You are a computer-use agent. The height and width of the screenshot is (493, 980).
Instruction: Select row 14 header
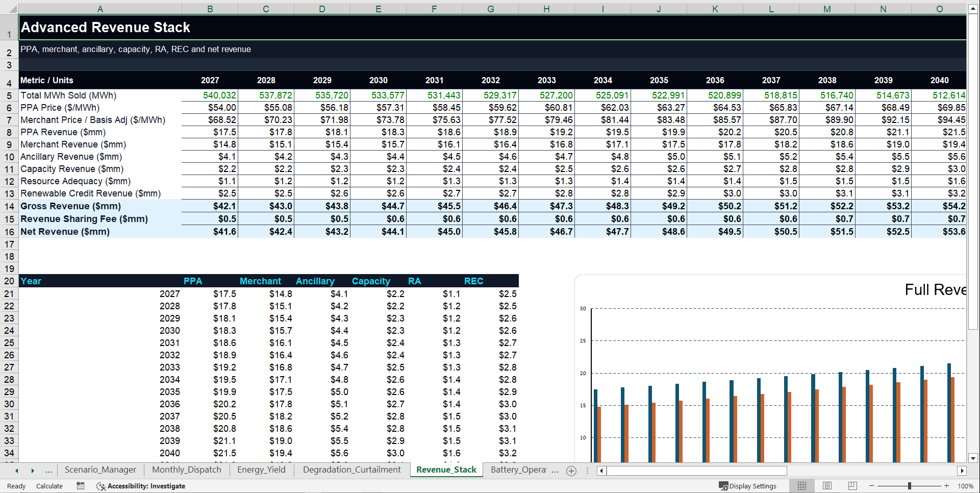9,206
